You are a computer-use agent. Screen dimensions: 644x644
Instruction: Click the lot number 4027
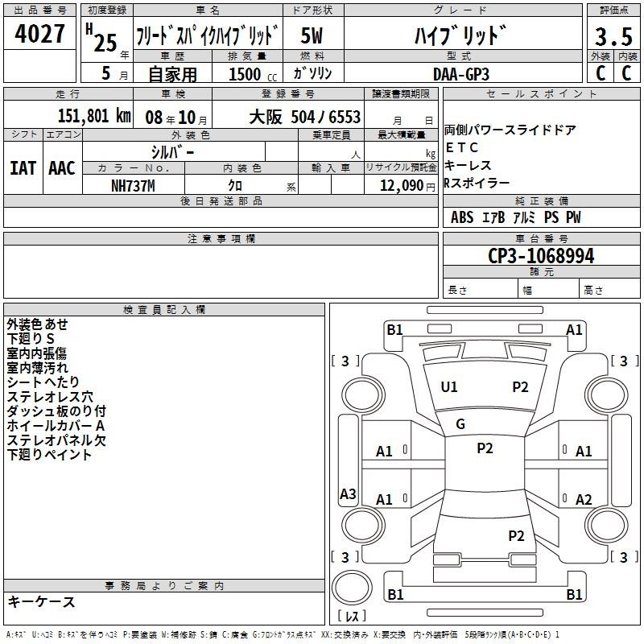(x=39, y=36)
